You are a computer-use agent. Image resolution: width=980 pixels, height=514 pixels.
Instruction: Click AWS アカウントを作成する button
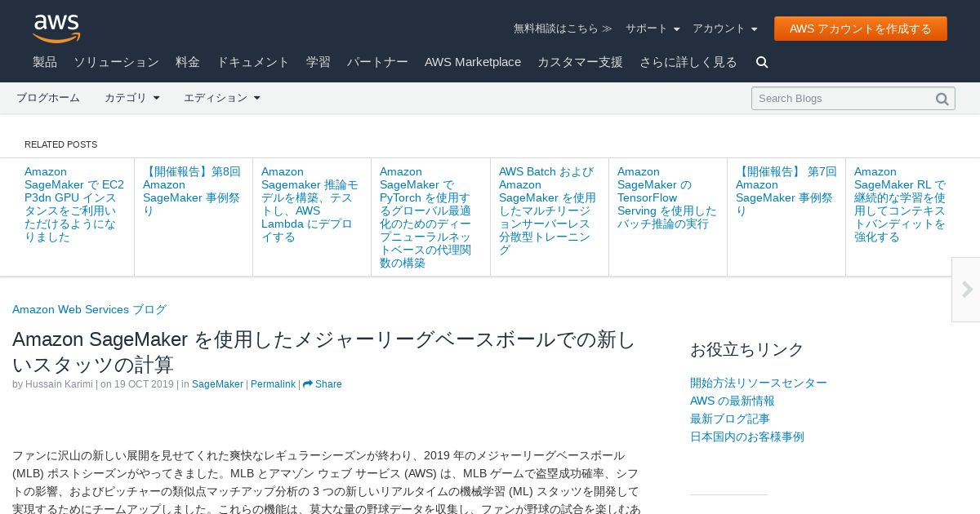861,29
